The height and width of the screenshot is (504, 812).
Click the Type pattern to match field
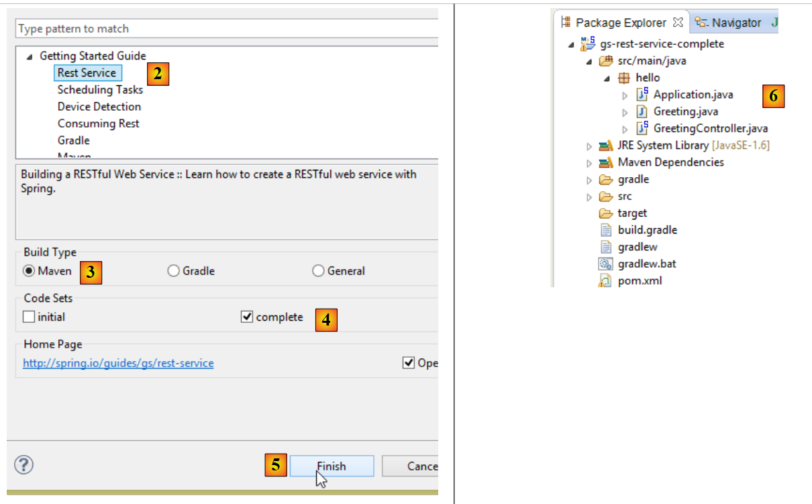[225, 29]
